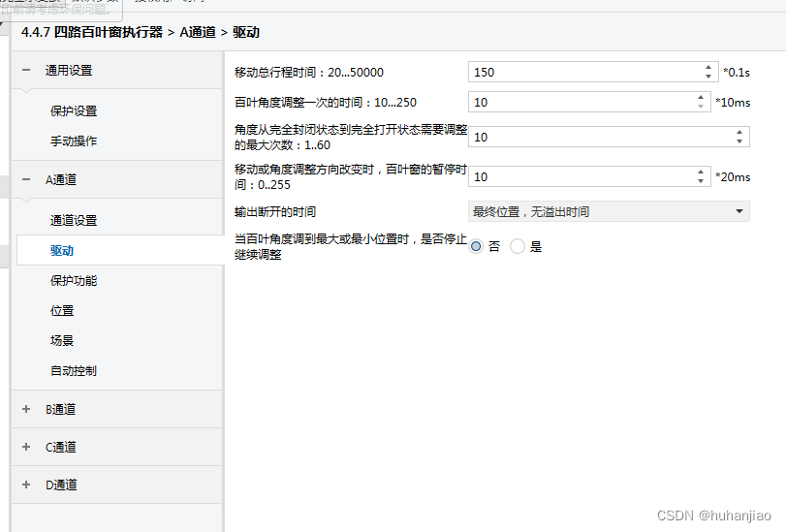Increase the 移动总行程时间 value with up arrow

pyautogui.click(x=708, y=68)
